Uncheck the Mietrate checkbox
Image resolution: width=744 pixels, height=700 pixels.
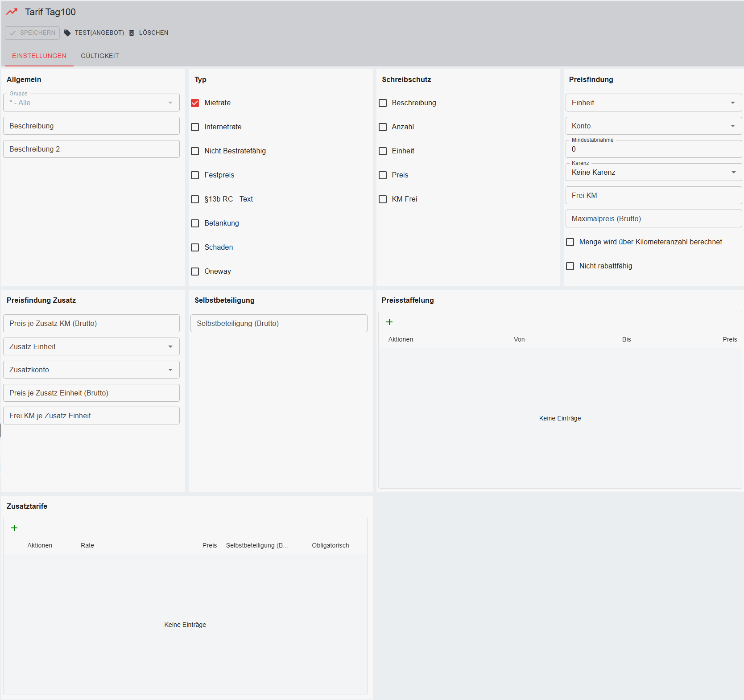tap(195, 103)
